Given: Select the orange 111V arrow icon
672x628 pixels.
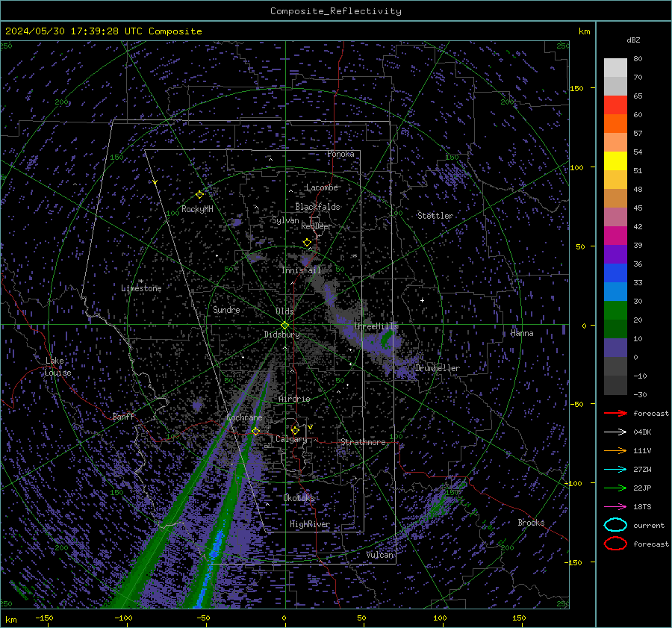Looking at the screenshot, I should pos(615,450).
